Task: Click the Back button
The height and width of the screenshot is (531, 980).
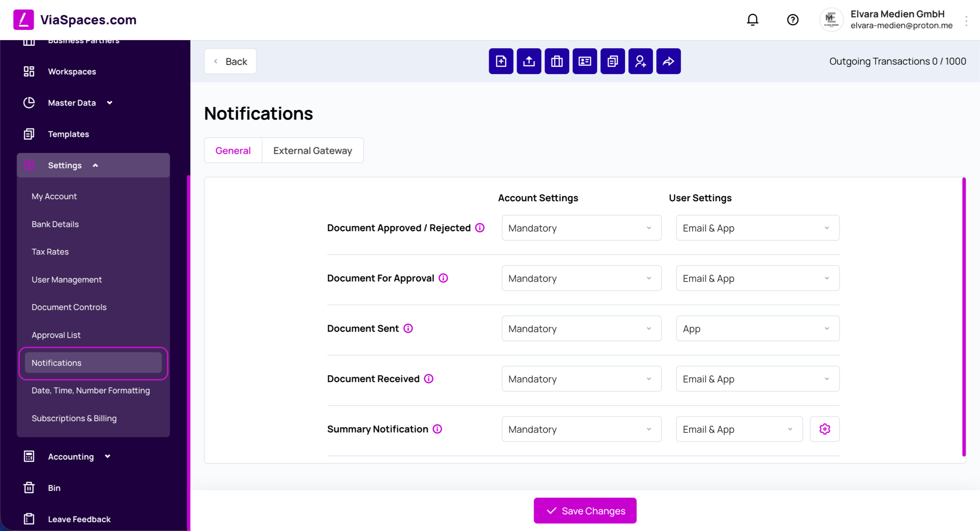Action: (x=230, y=61)
